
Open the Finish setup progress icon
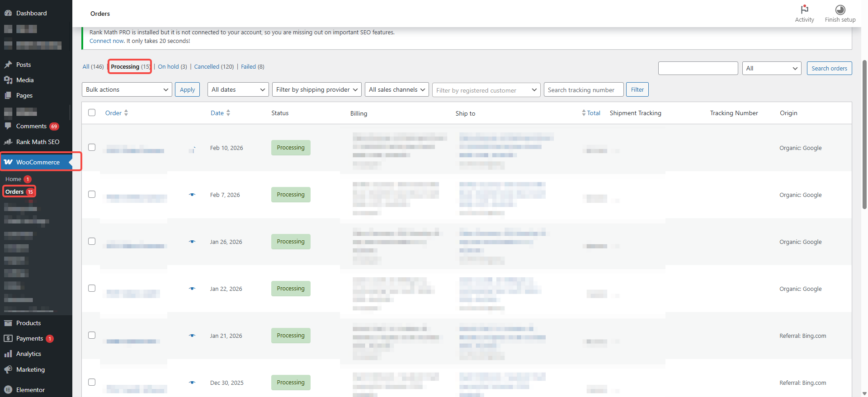point(840,9)
